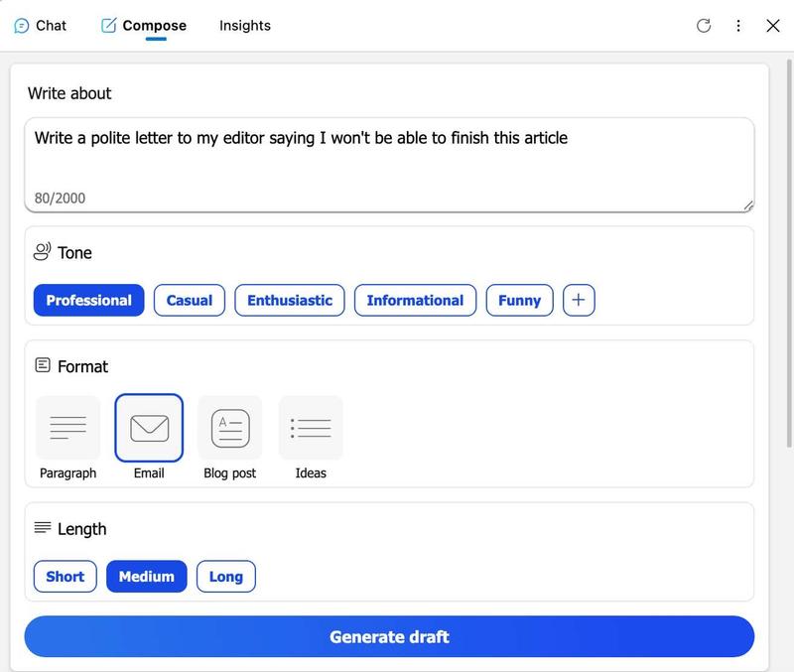Choose Short length option
The width and height of the screenshot is (794, 672).
(x=66, y=577)
